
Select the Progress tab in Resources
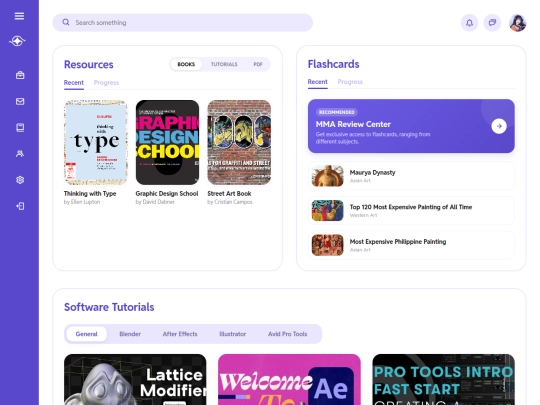(x=106, y=83)
